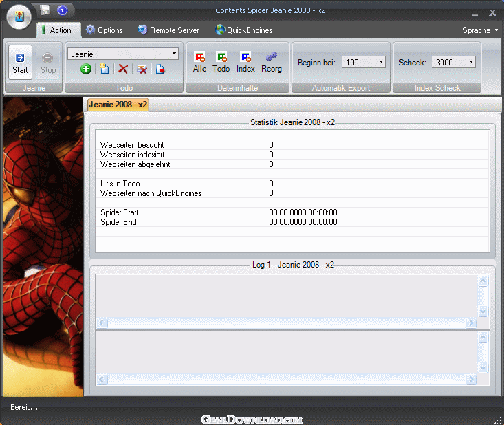Switch to the Remote Server tab
The height and width of the screenshot is (425, 504).
(168, 30)
